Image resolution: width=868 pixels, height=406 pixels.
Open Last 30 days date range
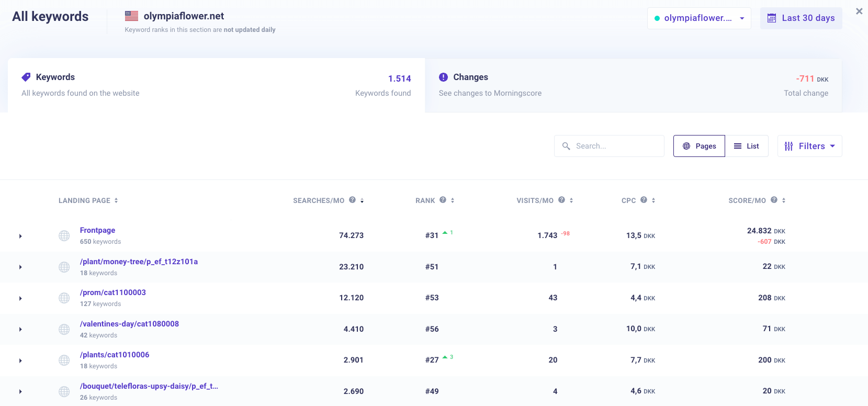click(801, 18)
